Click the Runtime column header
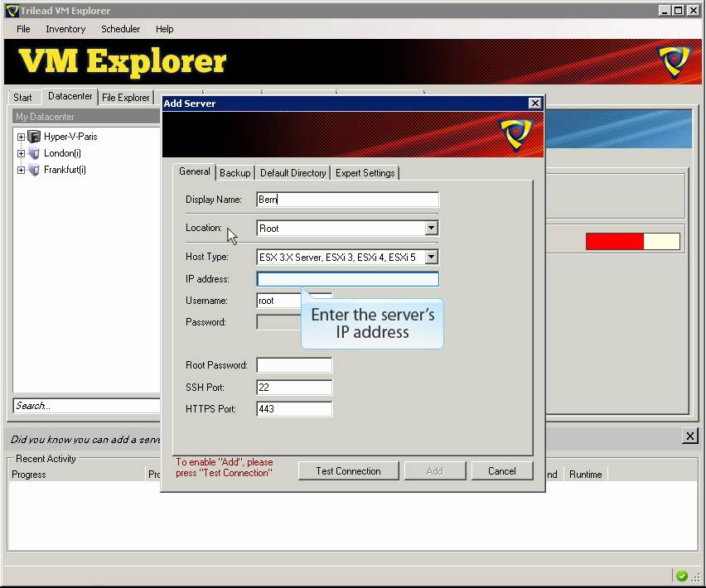 (585, 475)
